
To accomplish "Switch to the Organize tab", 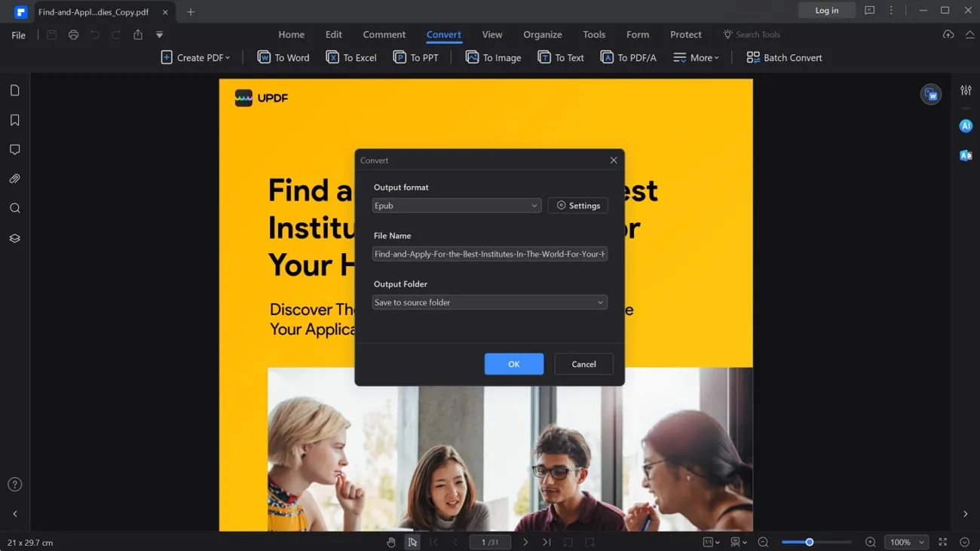I will [x=542, y=35].
